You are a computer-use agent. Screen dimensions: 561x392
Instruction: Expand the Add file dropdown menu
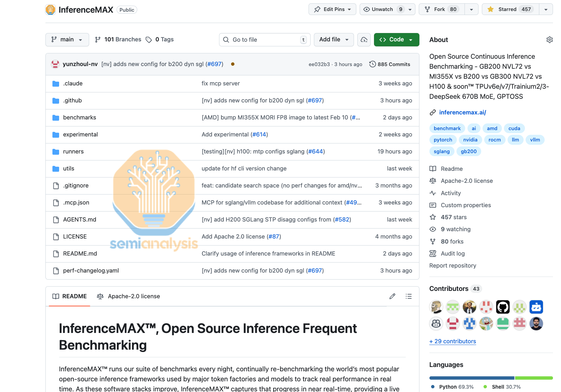[x=334, y=40]
